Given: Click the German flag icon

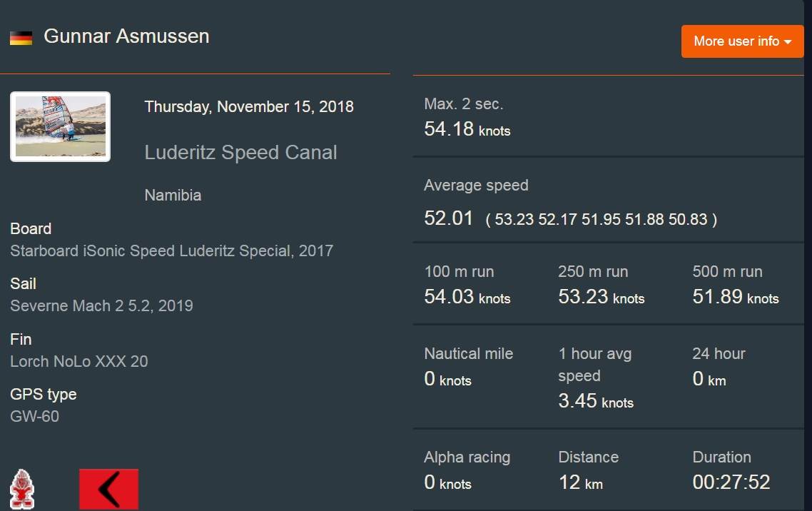Looking at the screenshot, I should [x=21, y=38].
